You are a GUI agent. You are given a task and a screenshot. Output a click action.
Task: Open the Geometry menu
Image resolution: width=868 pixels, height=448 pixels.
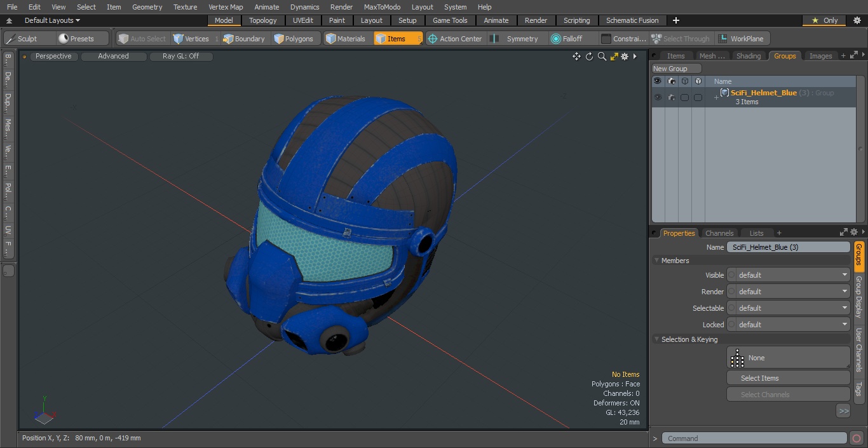(147, 7)
